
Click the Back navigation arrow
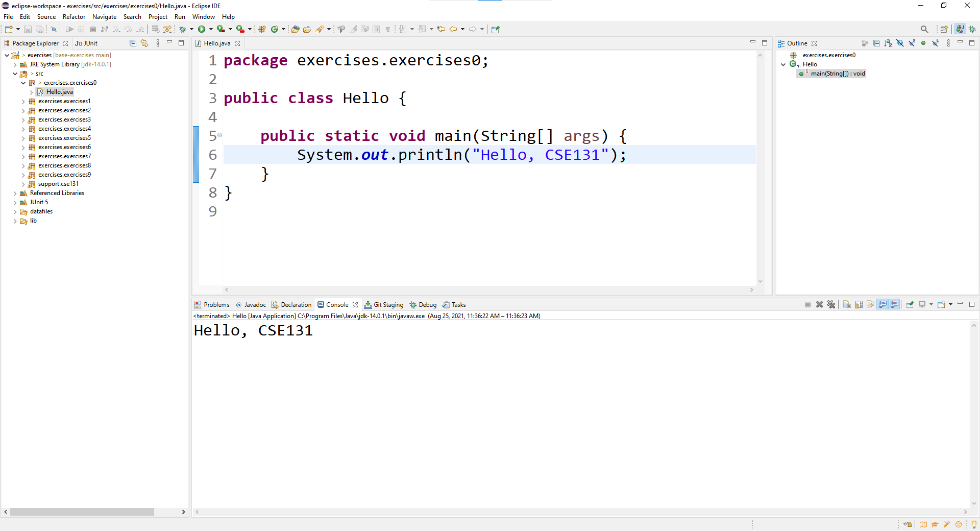453,29
